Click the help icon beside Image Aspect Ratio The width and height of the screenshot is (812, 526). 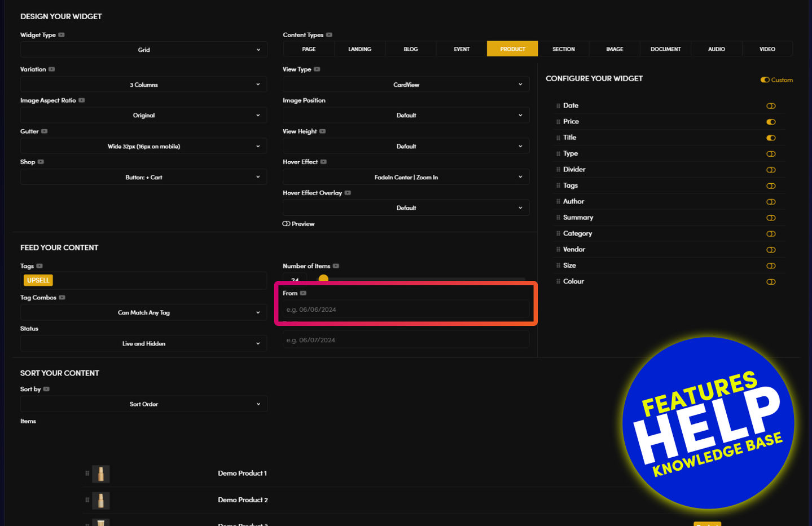[82, 100]
